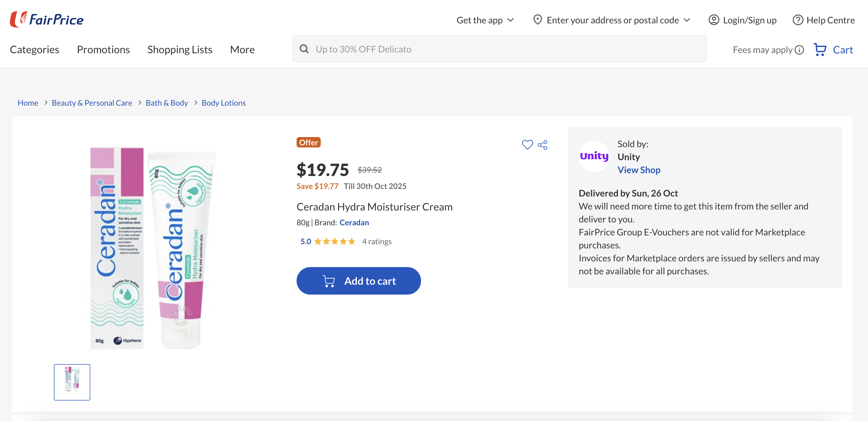Focus the search input field

506,49
